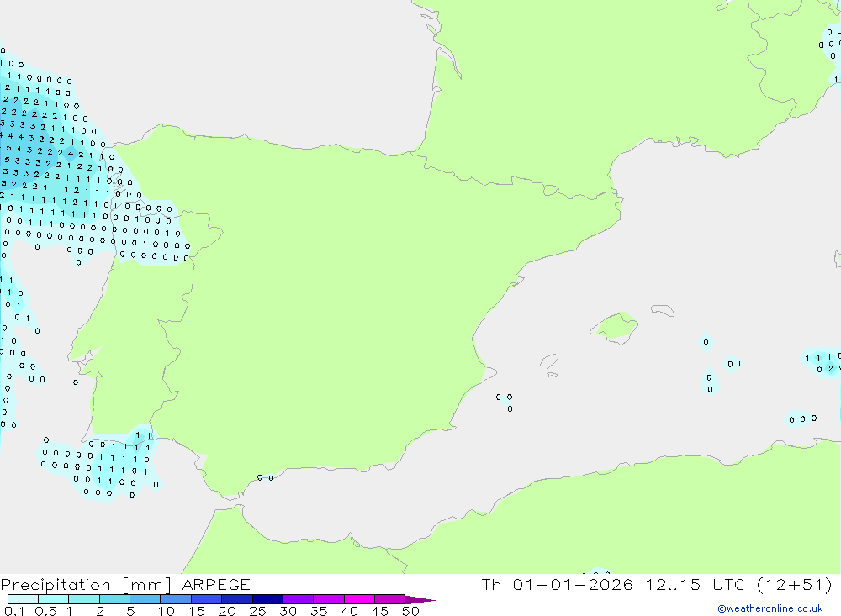Click the legend's "20" label
The height and width of the screenshot is (616, 841).
tap(227, 611)
